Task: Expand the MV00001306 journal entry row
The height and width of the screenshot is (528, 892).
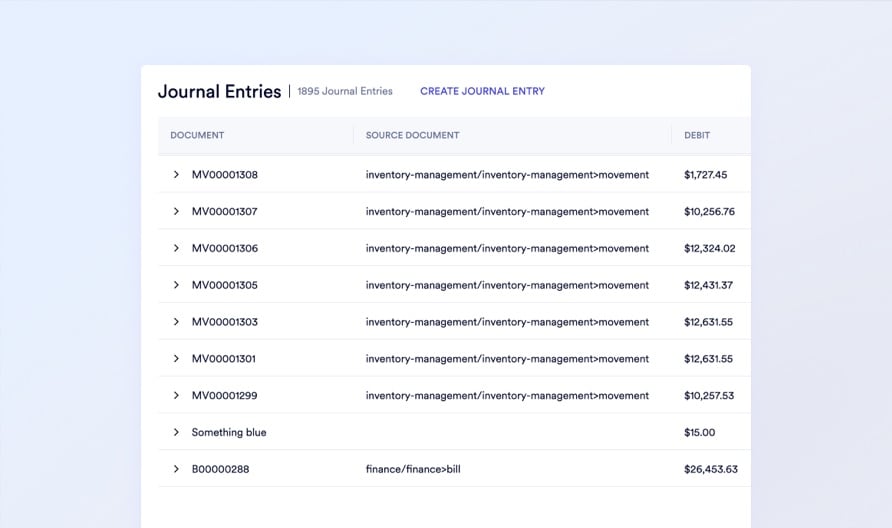Action: (176, 248)
